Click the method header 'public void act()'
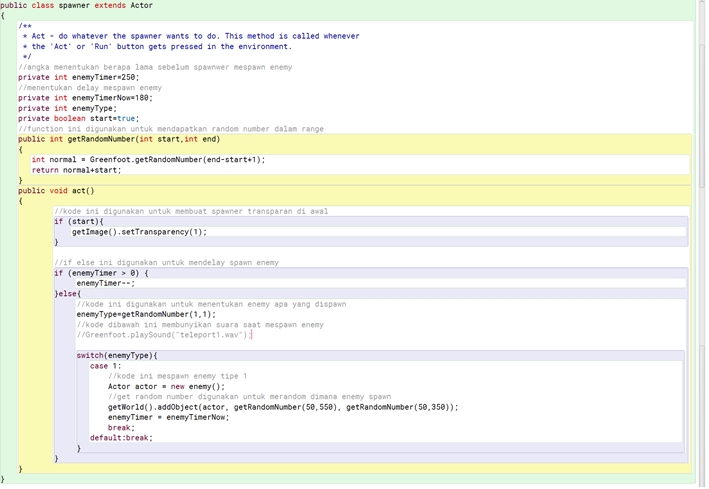This screenshot has width=709, height=489. tap(56, 190)
